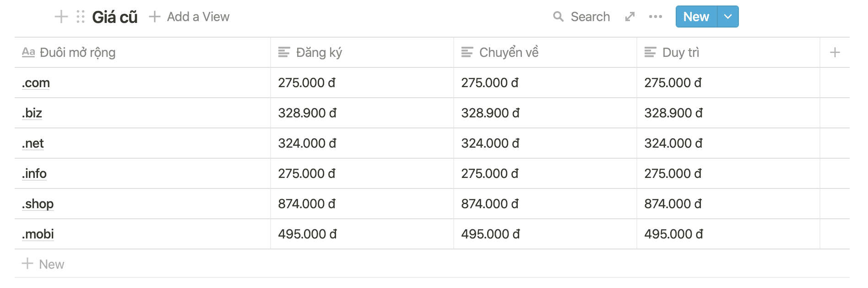Open the .shop row page
This screenshot has height=288, width=868.
[38, 204]
